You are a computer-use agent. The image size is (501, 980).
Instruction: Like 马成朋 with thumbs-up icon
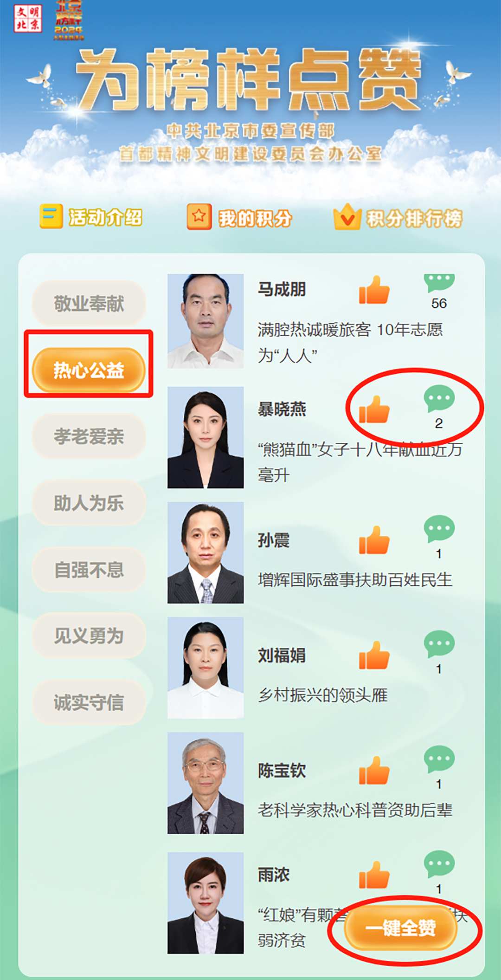(x=374, y=290)
